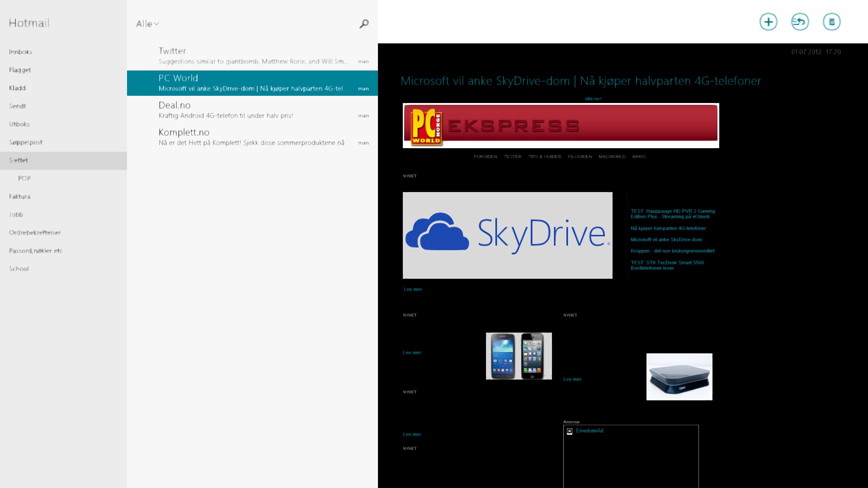Click the reply arrow icon
This screenshot has height=488, width=868.
tap(800, 22)
